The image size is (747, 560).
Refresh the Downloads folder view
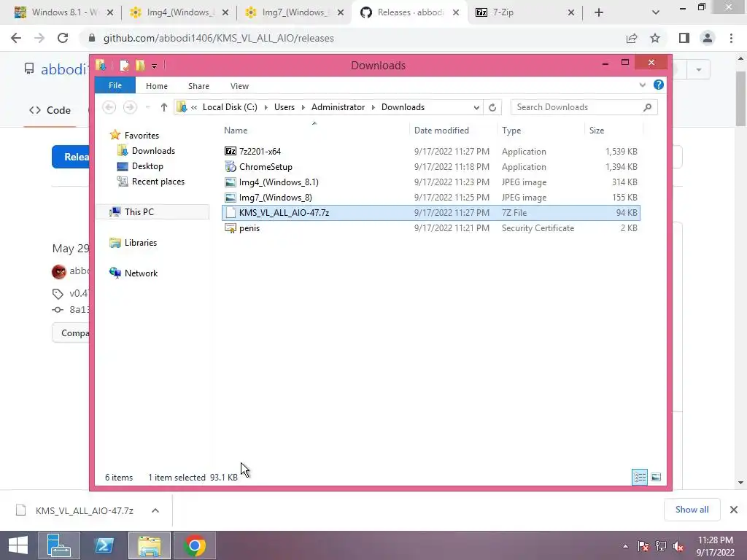(x=492, y=107)
